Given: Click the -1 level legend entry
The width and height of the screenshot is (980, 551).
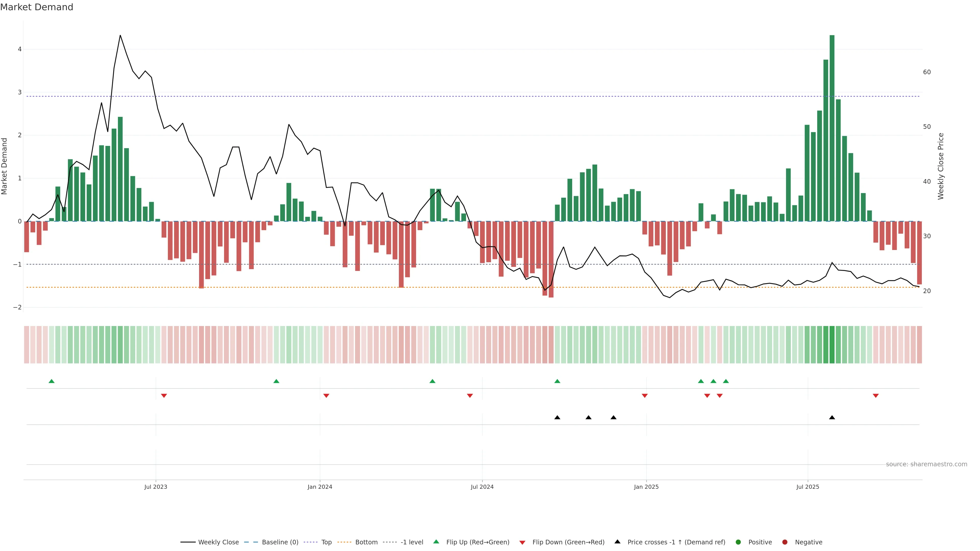Looking at the screenshot, I should 412,542.
